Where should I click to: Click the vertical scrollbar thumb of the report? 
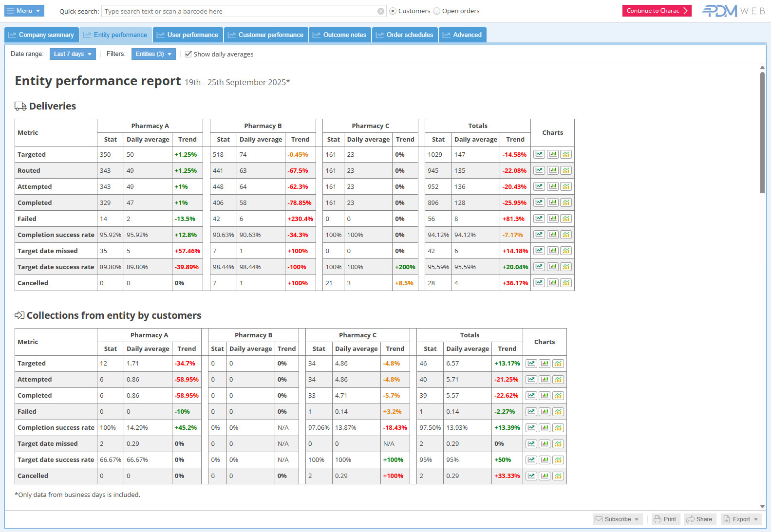[762, 131]
